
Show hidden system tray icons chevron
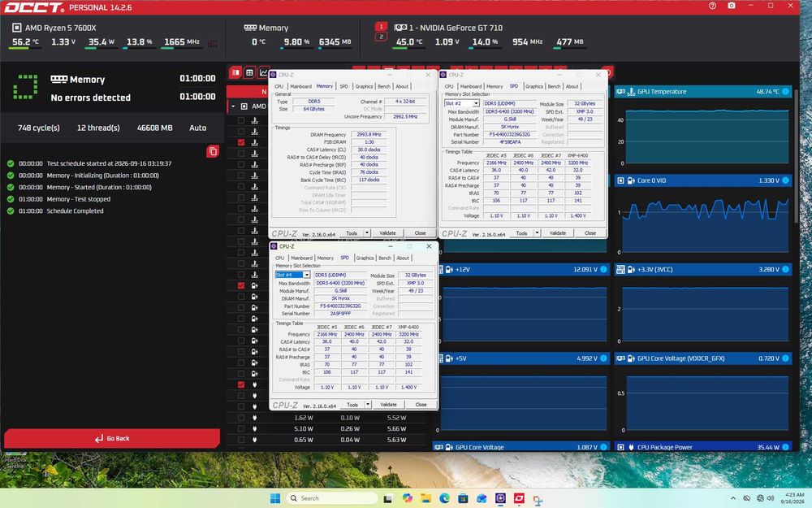coord(732,498)
